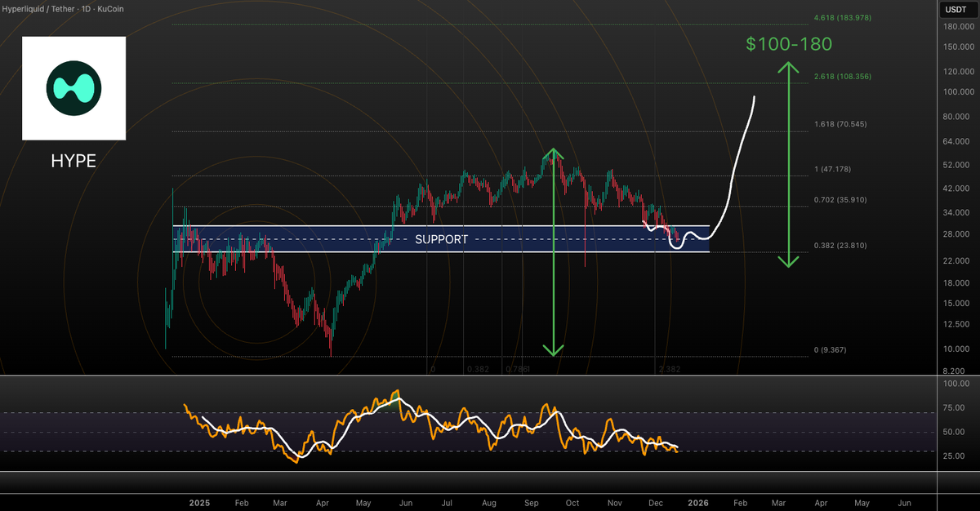Click the 1.618 (70.545) Fibonacci label
Image resolution: width=980 pixels, height=511 pixels.
(839, 124)
